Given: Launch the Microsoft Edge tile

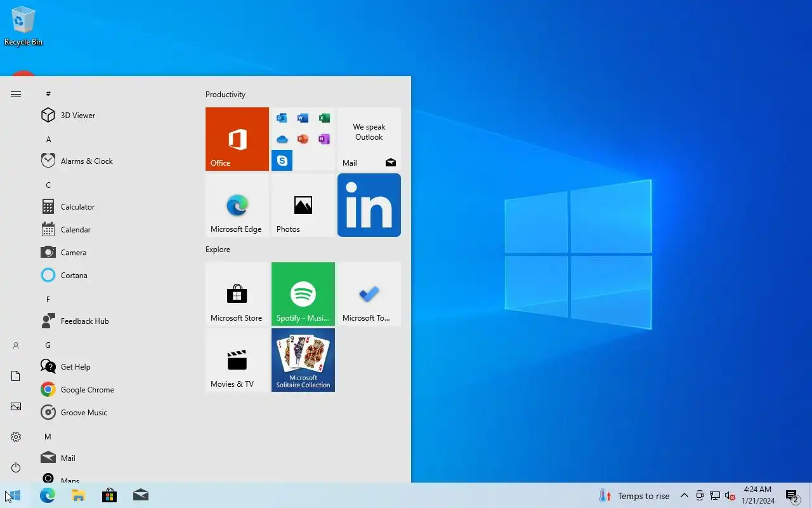Looking at the screenshot, I should pos(237,205).
